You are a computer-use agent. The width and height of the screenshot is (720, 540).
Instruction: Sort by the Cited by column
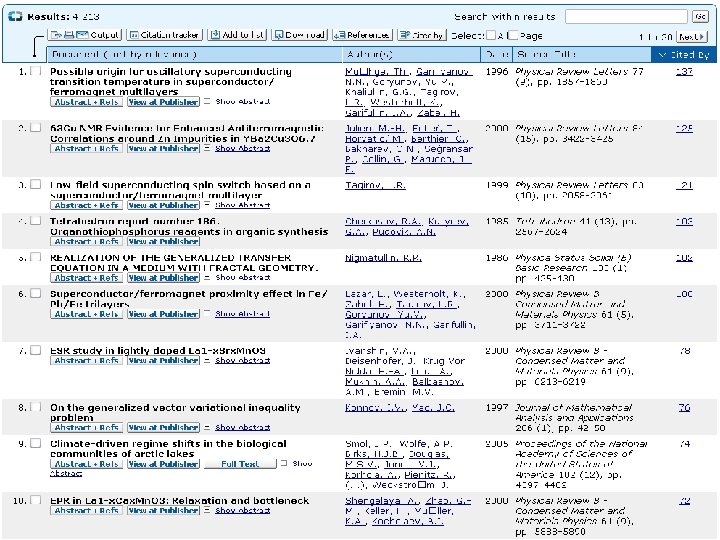(684, 55)
